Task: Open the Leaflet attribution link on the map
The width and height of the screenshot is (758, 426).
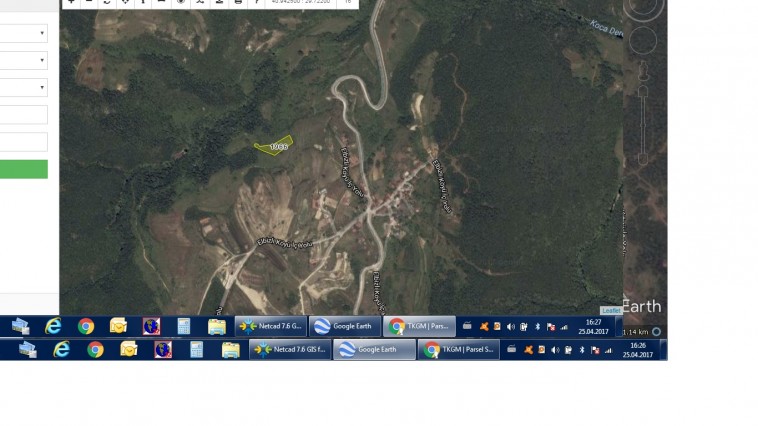Action: point(610,311)
